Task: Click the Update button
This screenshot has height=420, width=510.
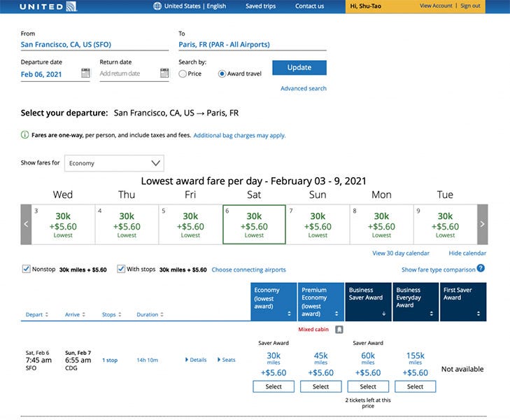Action: (x=299, y=68)
